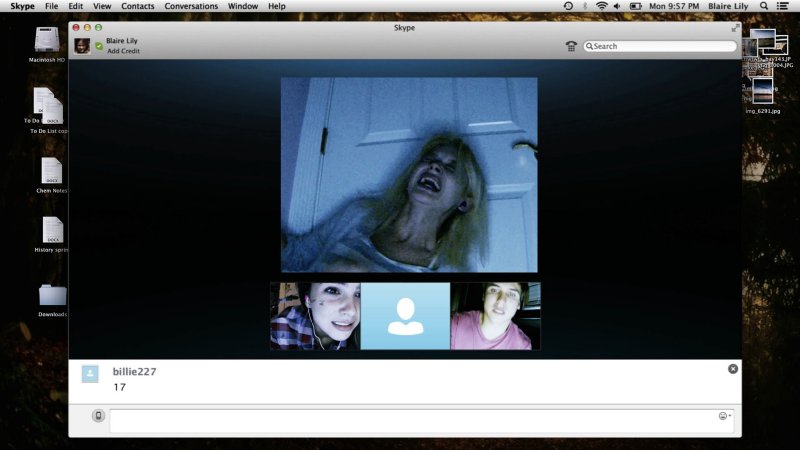
Task: Open the Downloads folder on desktop
Action: [52, 297]
